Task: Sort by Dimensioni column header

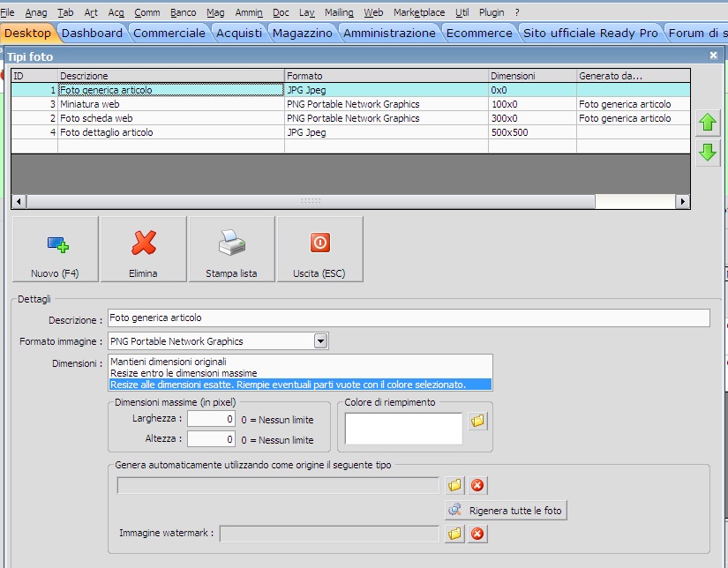Action: tap(532, 76)
